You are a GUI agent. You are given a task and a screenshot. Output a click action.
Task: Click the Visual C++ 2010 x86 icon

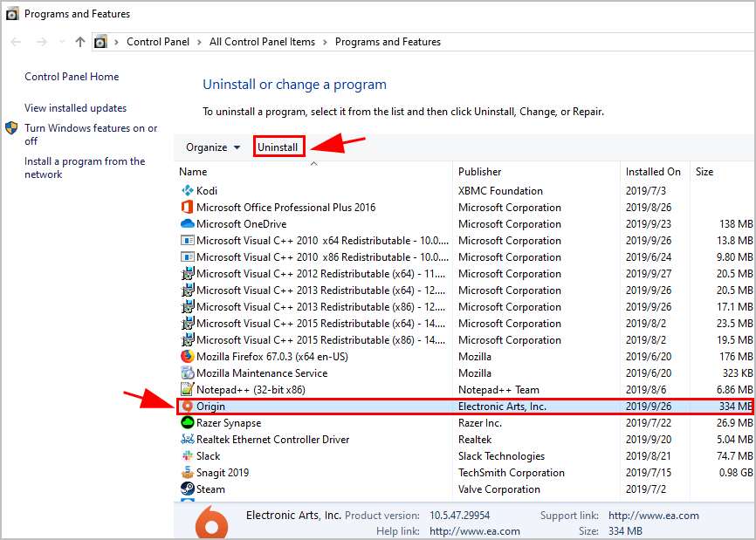click(187, 256)
